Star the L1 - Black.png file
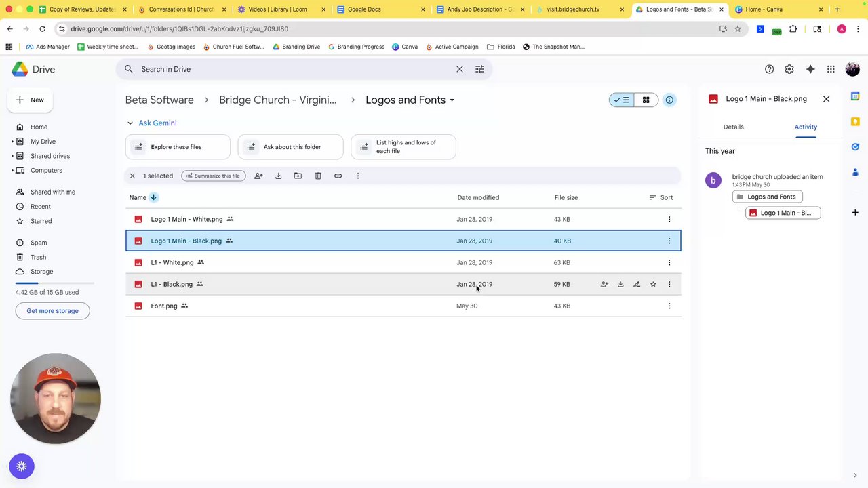 click(653, 284)
